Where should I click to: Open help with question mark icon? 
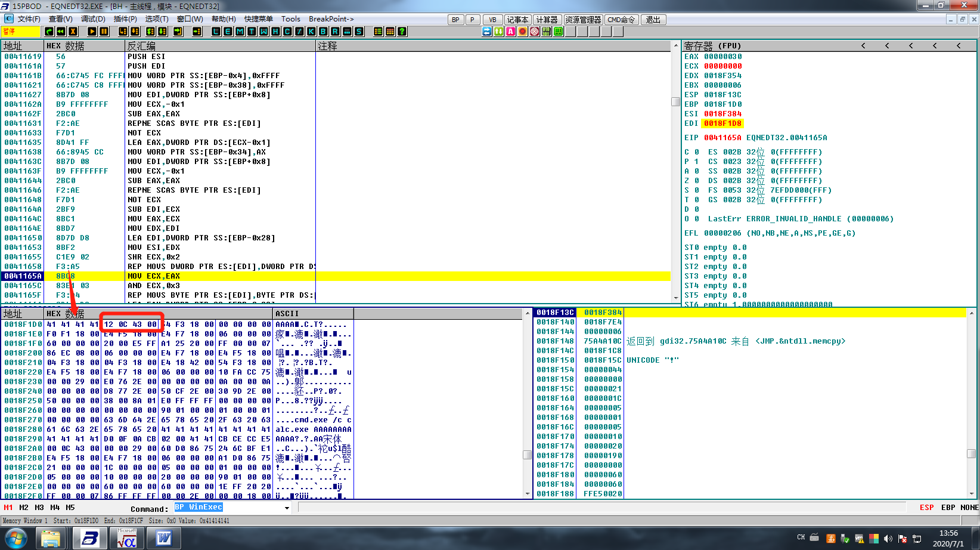point(402,32)
